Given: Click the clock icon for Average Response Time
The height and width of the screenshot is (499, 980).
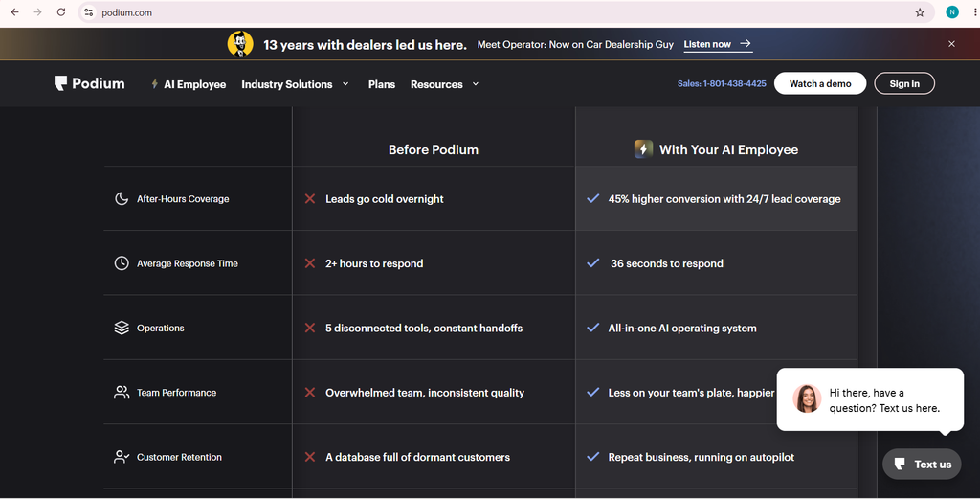Looking at the screenshot, I should tap(122, 263).
